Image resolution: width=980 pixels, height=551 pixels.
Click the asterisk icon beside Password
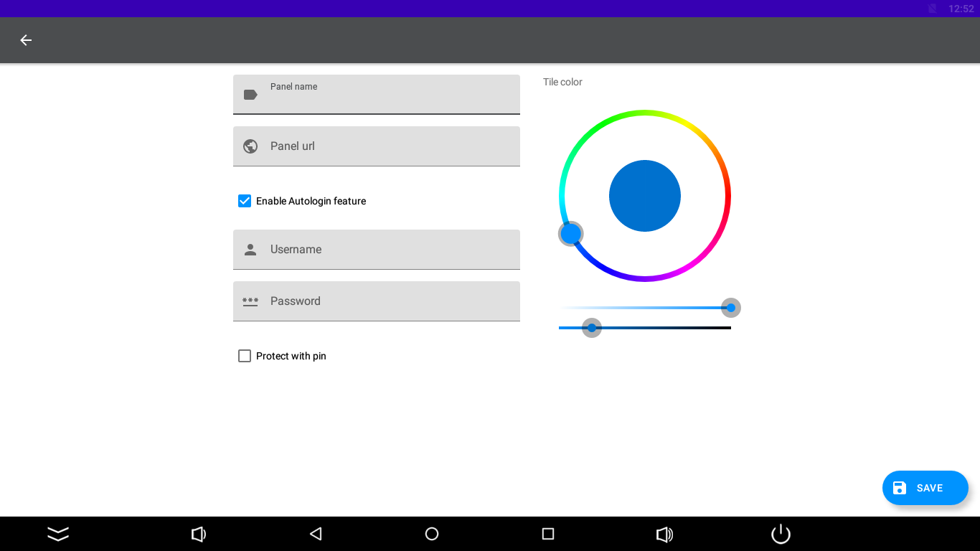tap(250, 301)
